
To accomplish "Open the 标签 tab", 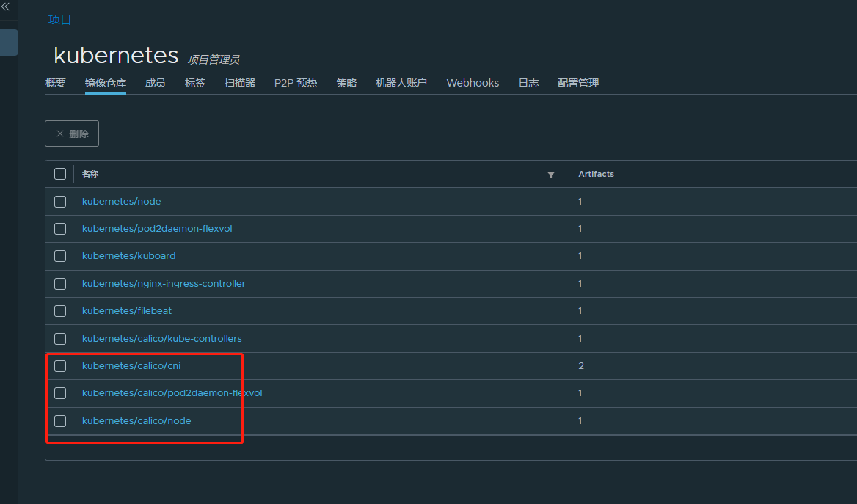I will click(195, 83).
